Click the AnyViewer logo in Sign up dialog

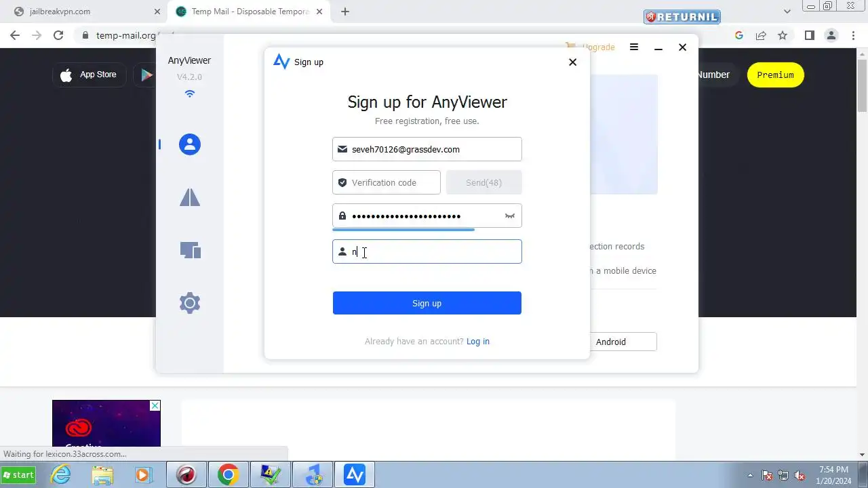click(281, 62)
